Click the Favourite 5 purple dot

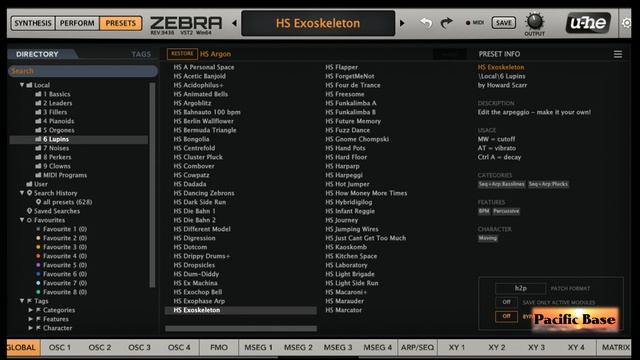(x=38, y=265)
